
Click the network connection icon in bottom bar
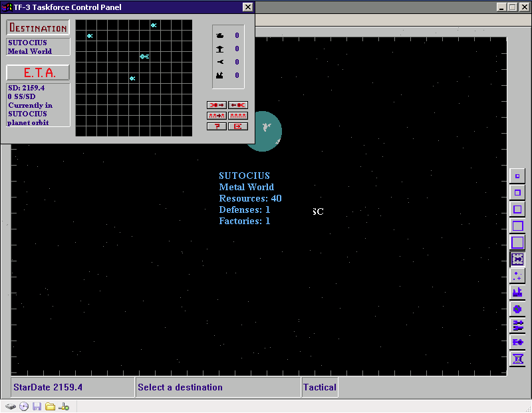(63, 406)
